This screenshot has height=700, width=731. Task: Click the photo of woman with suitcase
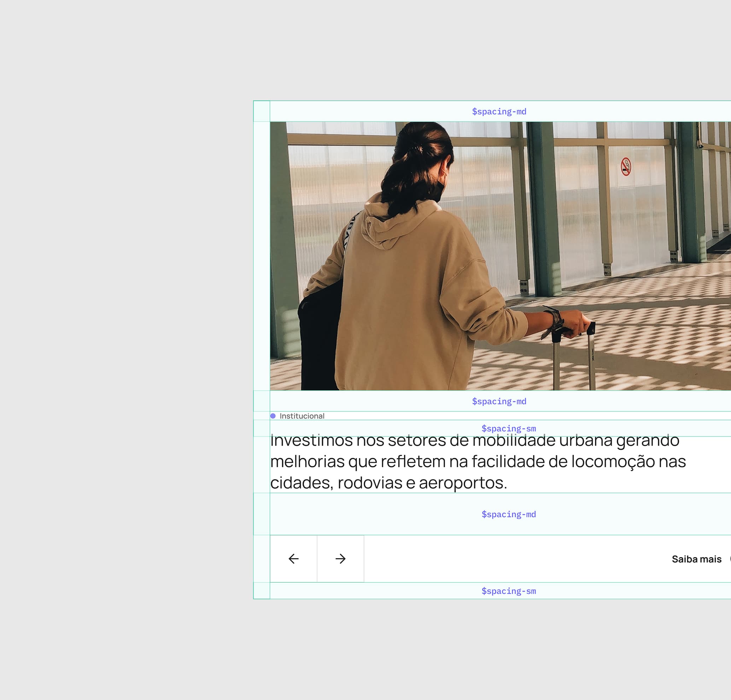[x=500, y=256]
